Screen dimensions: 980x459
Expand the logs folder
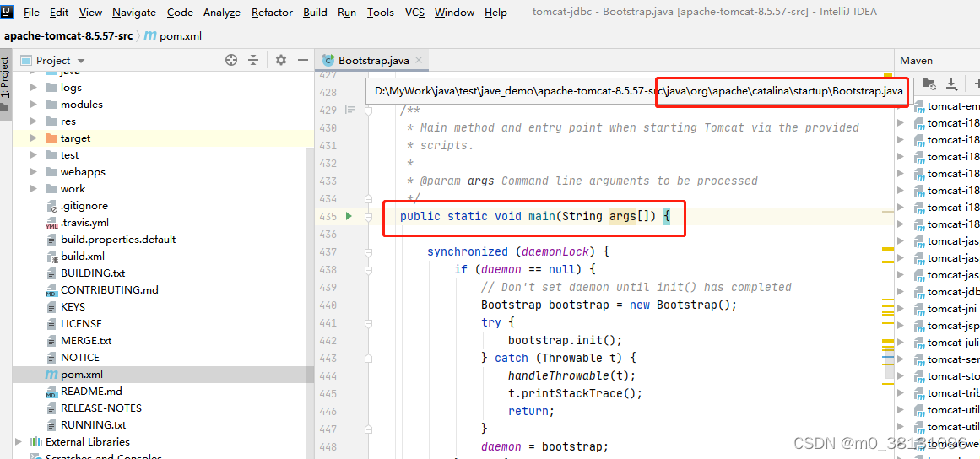coord(34,88)
